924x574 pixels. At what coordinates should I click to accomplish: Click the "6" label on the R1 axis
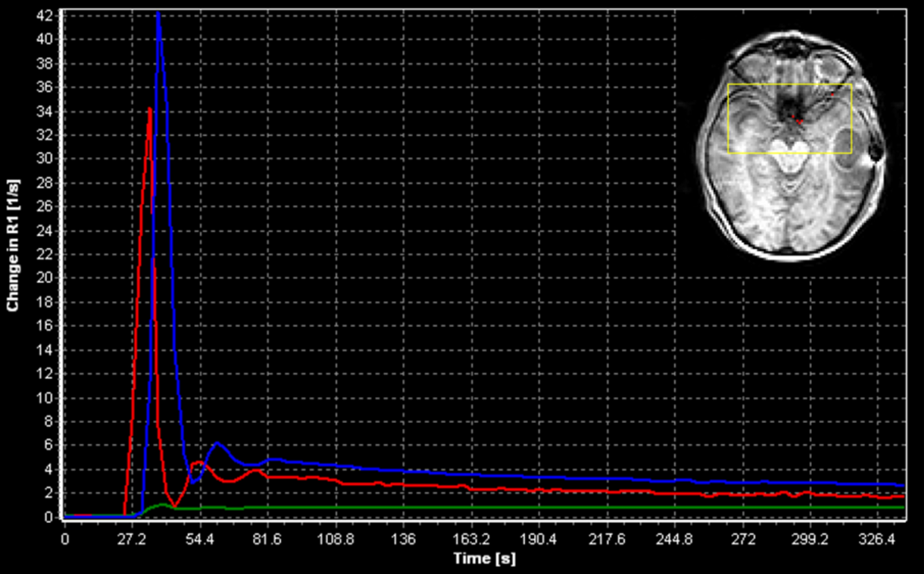[x=49, y=445]
